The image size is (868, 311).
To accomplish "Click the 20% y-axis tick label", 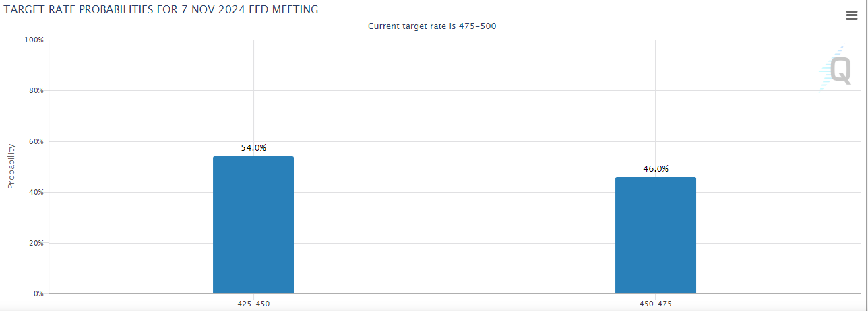I will point(36,243).
